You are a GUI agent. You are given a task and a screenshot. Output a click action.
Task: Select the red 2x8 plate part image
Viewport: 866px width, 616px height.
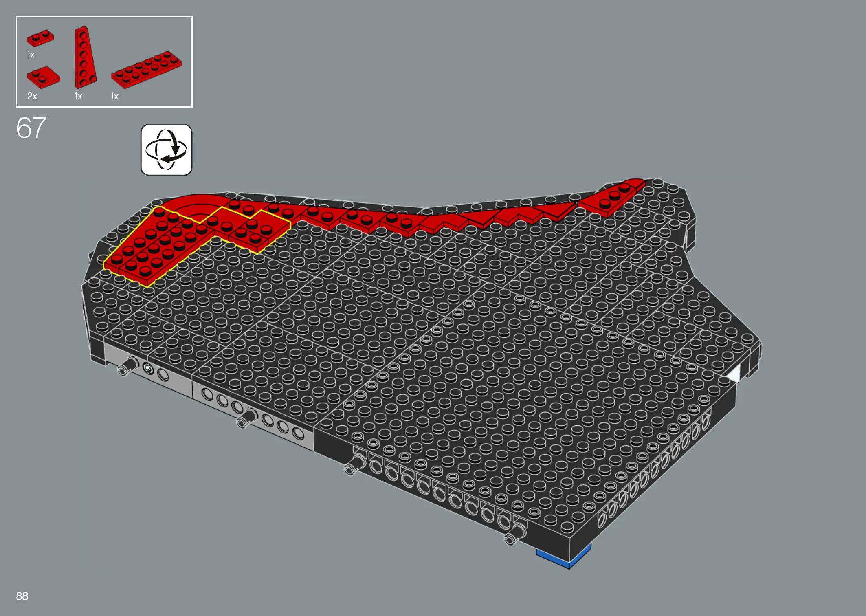pyautogui.click(x=146, y=69)
